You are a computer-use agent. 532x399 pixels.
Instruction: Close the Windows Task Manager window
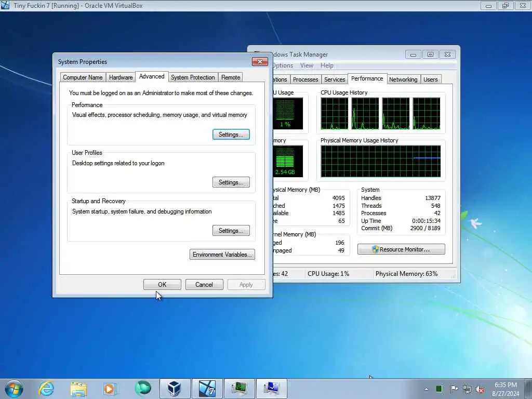[447, 54]
